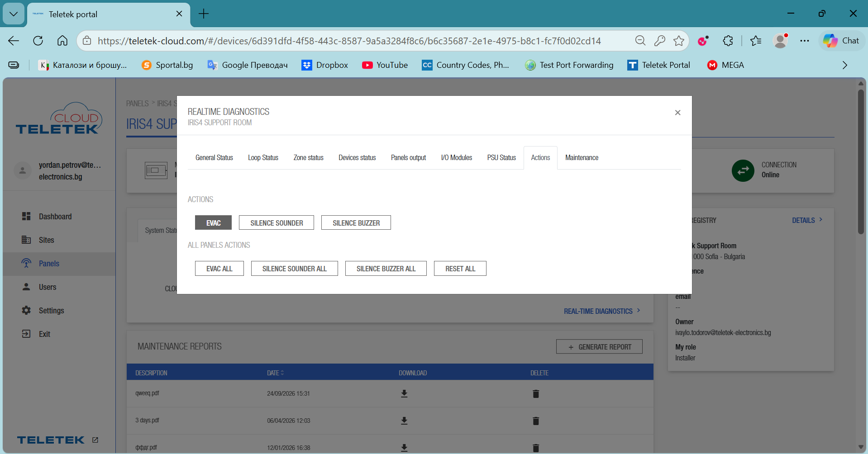Open the Zone status tab
The height and width of the screenshot is (454, 868).
click(308, 158)
